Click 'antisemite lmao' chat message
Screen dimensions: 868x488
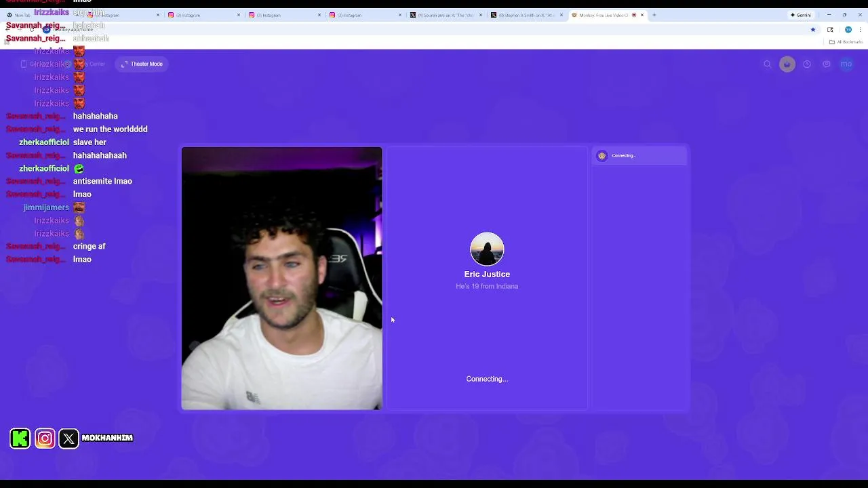(x=102, y=181)
